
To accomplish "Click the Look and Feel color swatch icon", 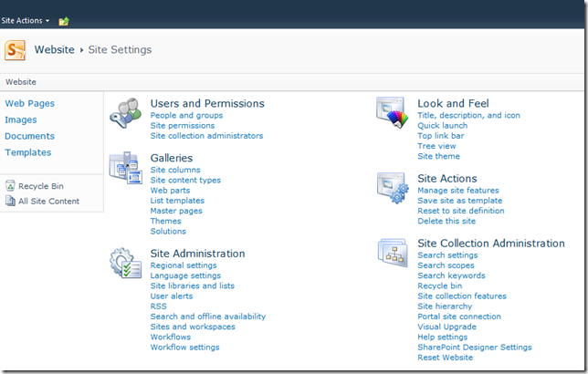I will point(393,112).
